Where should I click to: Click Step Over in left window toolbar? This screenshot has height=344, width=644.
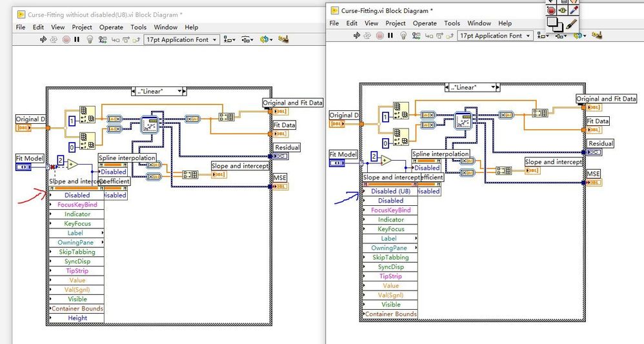[x=126, y=39]
